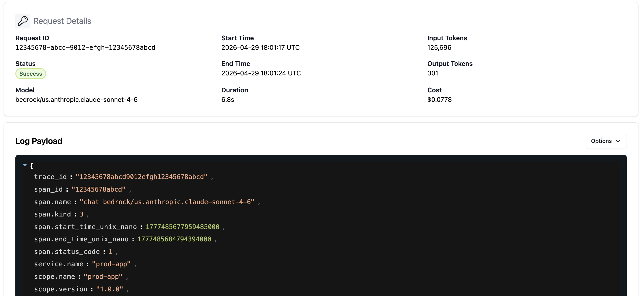Click the scope.version key label

coord(61,289)
